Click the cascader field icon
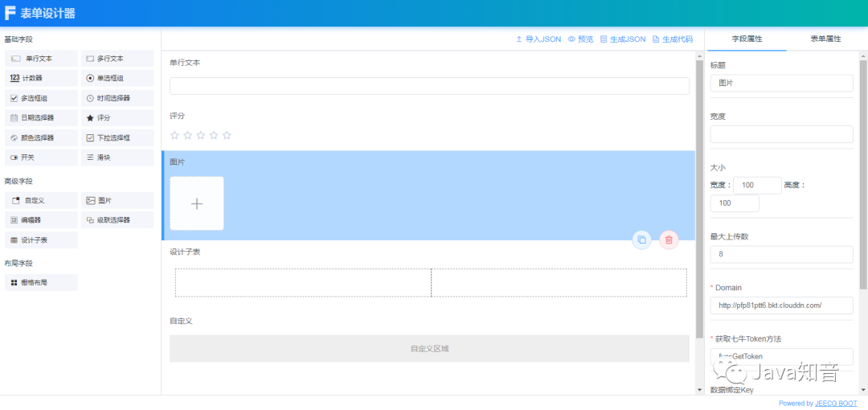The width and height of the screenshot is (868, 410). [x=90, y=220]
